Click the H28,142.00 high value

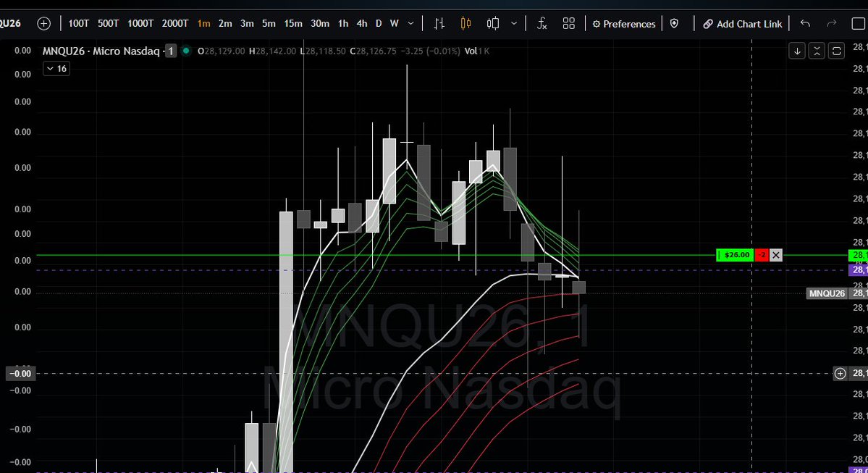(272, 51)
